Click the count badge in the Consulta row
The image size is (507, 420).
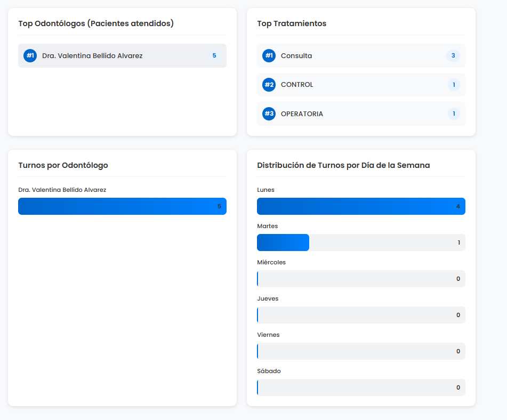453,55
